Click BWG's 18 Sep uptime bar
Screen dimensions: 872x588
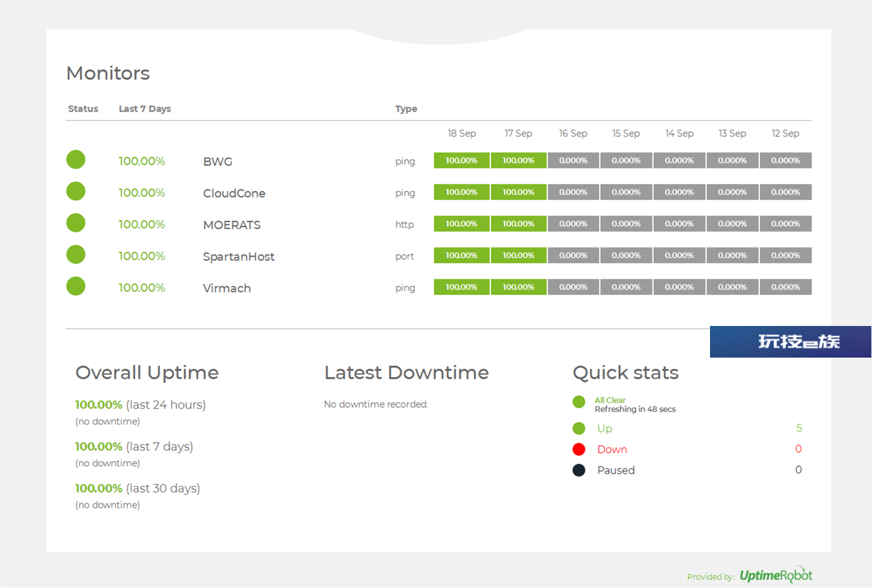click(x=461, y=160)
